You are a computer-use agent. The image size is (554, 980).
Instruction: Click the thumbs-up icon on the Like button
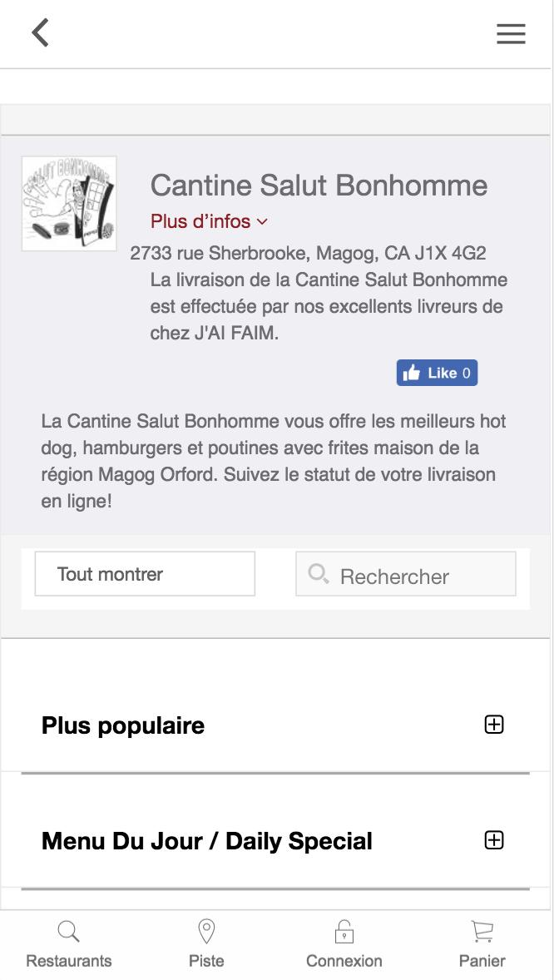(x=413, y=373)
